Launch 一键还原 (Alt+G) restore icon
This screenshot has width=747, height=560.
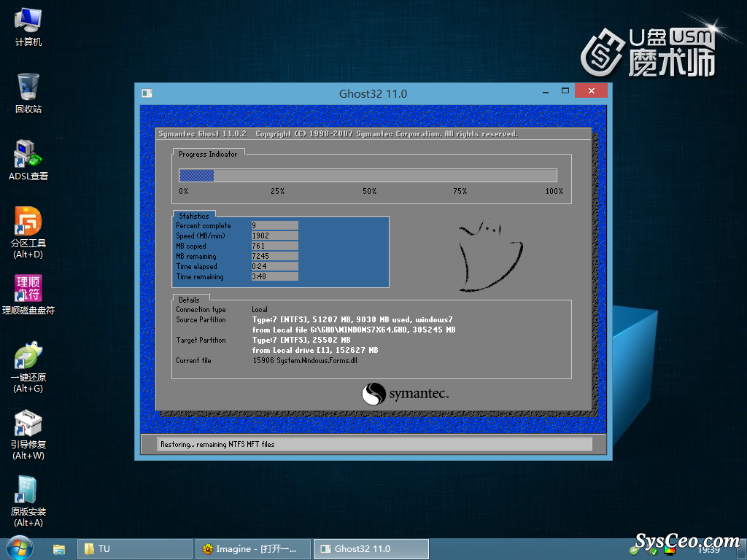click(28, 367)
